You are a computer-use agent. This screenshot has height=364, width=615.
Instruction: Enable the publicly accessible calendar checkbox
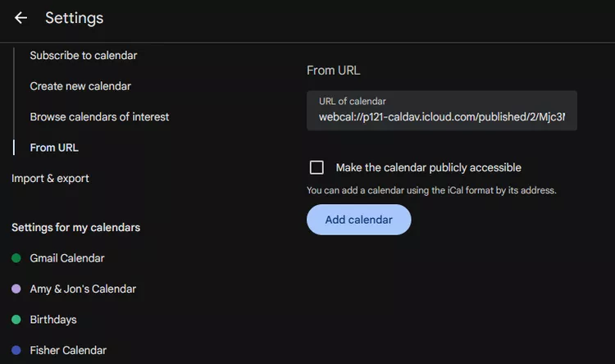[x=317, y=168]
